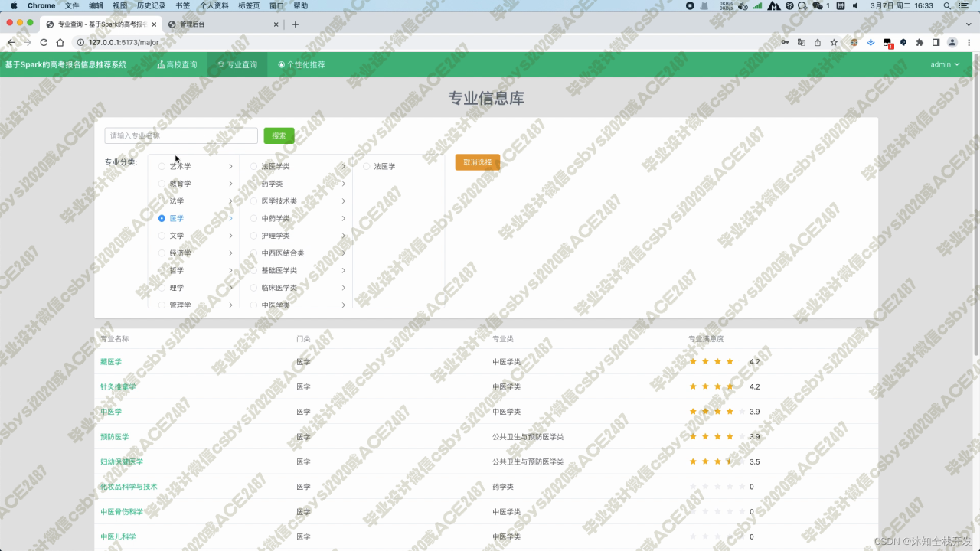Image resolution: width=980 pixels, height=551 pixels.
Task: Toggle the Chrome side panel icon
Action: (936, 43)
